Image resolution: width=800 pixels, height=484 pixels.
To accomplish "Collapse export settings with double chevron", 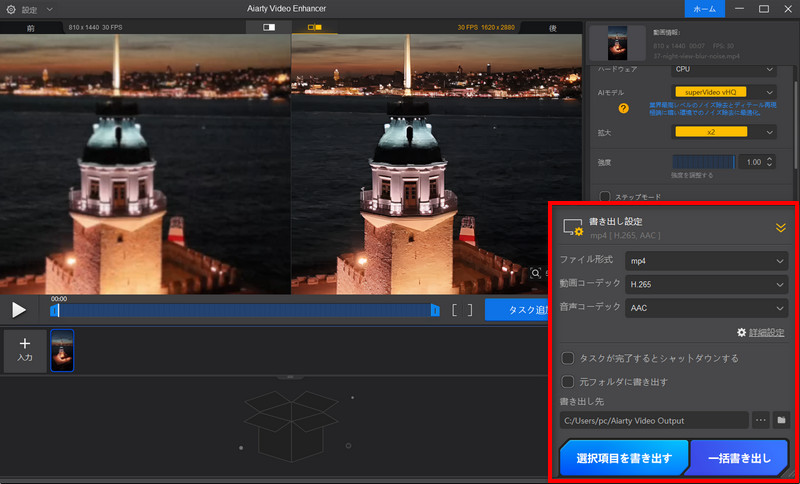I will click(x=781, y=227).
